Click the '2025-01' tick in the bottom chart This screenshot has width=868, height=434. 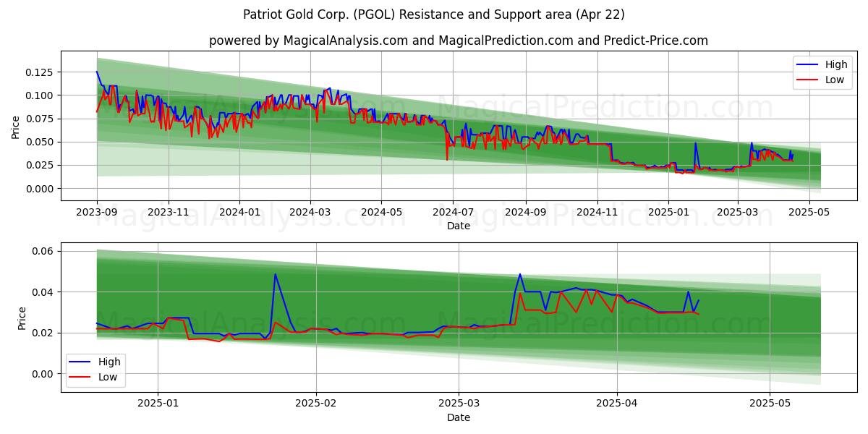[x=158, y=403]
